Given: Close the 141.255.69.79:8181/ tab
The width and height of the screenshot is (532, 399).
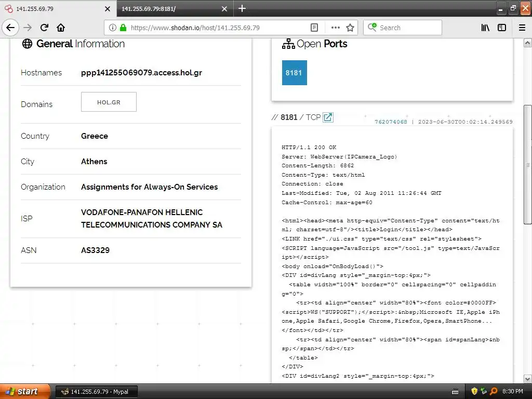Looking at the screenshot, I should [x=224, y=9].
